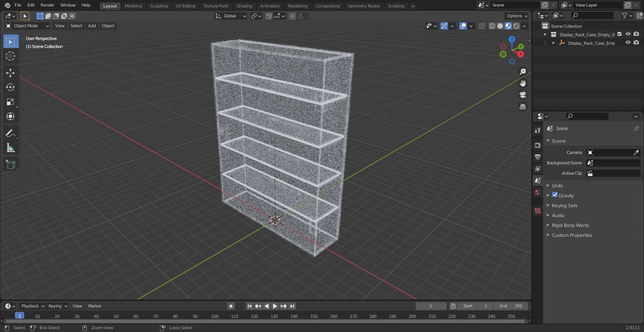644x332 pixels.
Task: Open the Render menu
Action: click(x=47, y=5)
